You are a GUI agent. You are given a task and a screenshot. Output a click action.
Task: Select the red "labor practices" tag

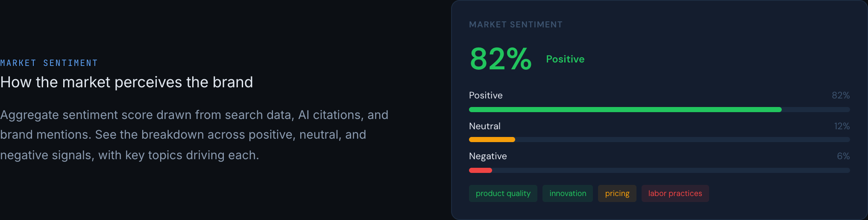coord(675,193)
